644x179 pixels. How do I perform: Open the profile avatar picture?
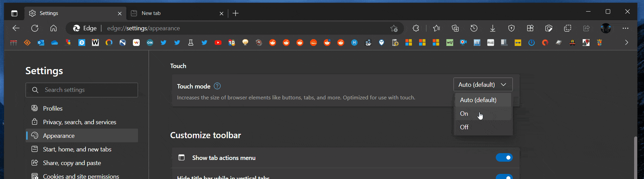(x=606, y=28)
